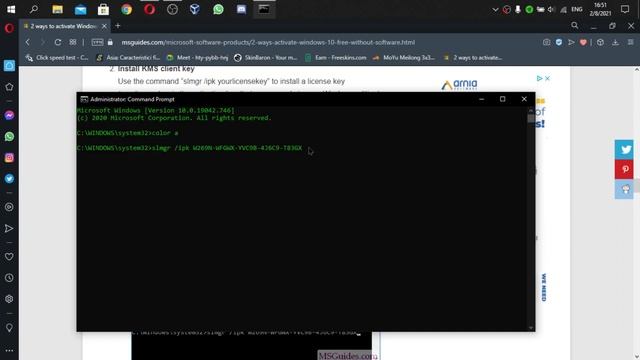Open 'Earn - Freeskins.com' bookmark
Screen dimensions: 640x360
coord(336,58)
